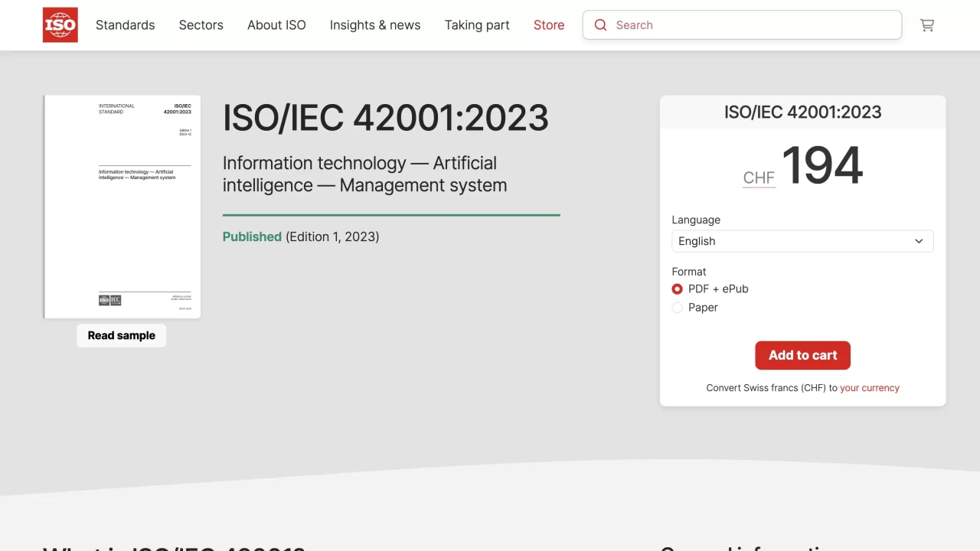Image resolution: width=980 pixels, height=551 pixels.
Task: Select the PDF + ePub format
Action: (x=677, y=289)
